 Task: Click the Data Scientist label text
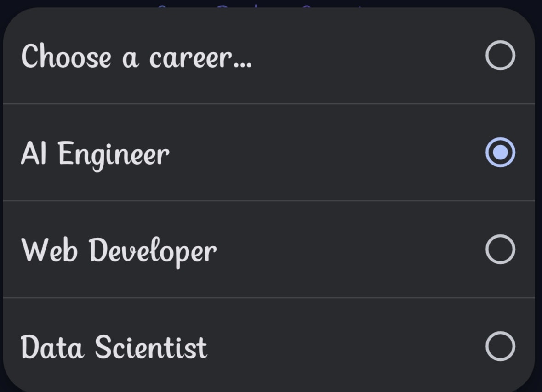click(114, 347)
